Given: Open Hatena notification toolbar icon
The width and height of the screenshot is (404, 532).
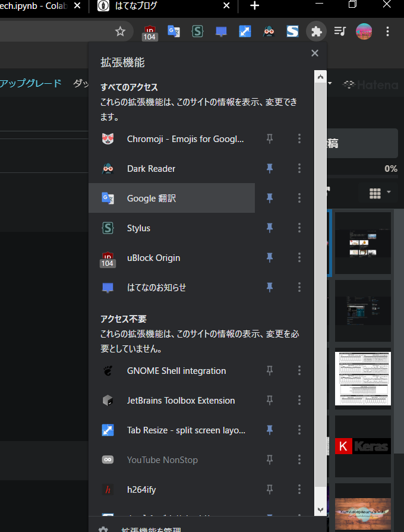Looking at the screenshot, I should point(221,32).
